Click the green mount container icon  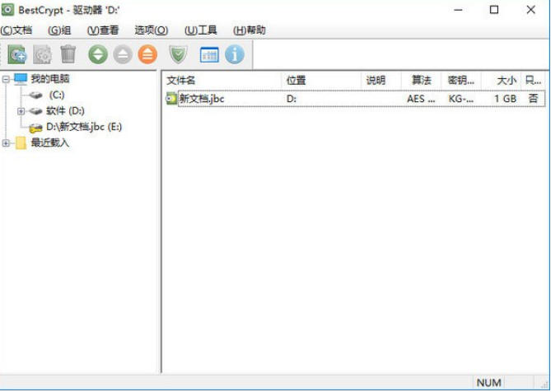pyautogui.click(x=98, y=54)
